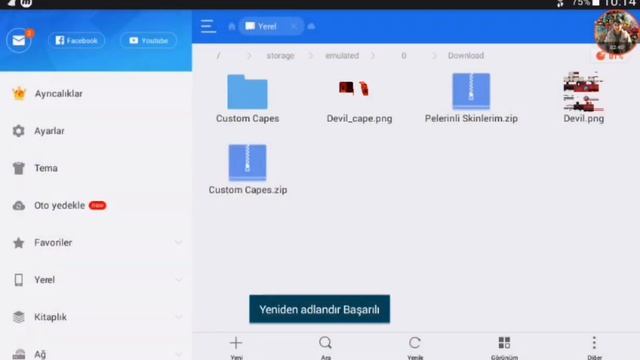This screenshot has width=640, height=360.
Task: Expand Kitaplık chevron
Action: (x=178, y=317)
